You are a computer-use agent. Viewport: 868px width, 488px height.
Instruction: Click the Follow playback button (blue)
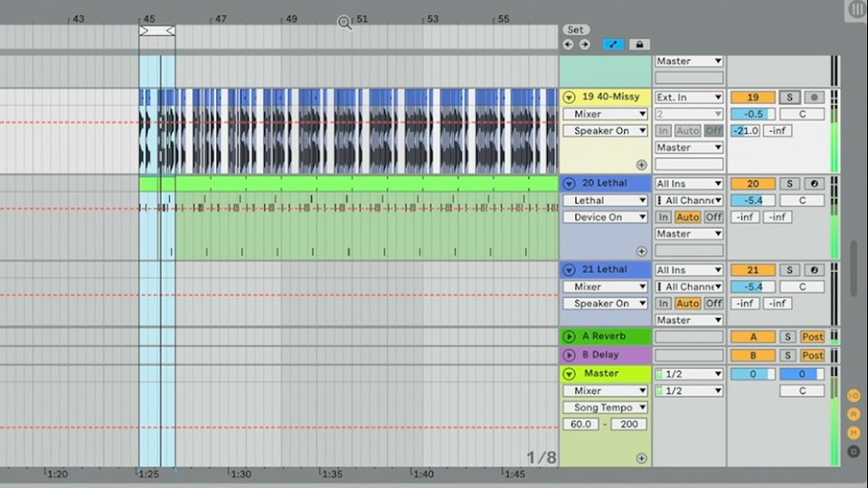613,44
